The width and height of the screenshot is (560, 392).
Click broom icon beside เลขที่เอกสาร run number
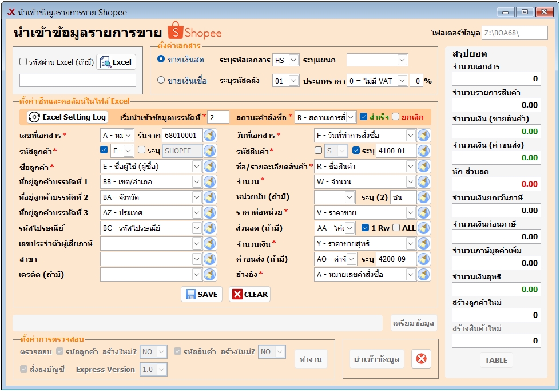coord(210,136)
